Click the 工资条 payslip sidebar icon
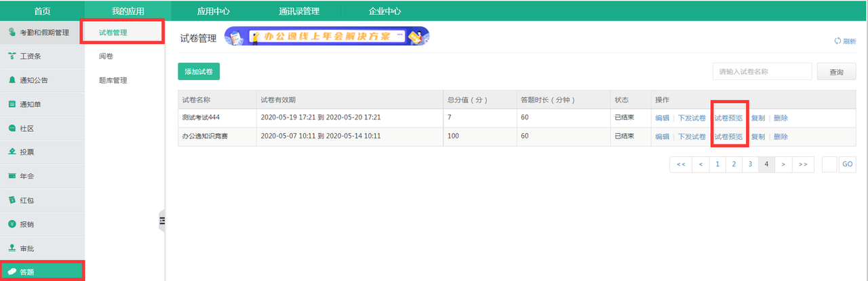This screenshot has height=281, width=868. [x=12, y=56]
